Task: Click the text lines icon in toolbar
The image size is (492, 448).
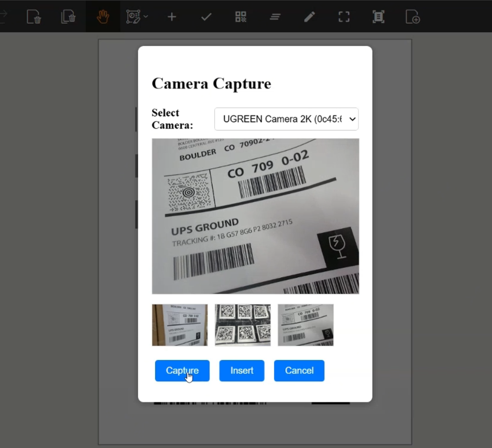Action: click(x=274, y=17)
